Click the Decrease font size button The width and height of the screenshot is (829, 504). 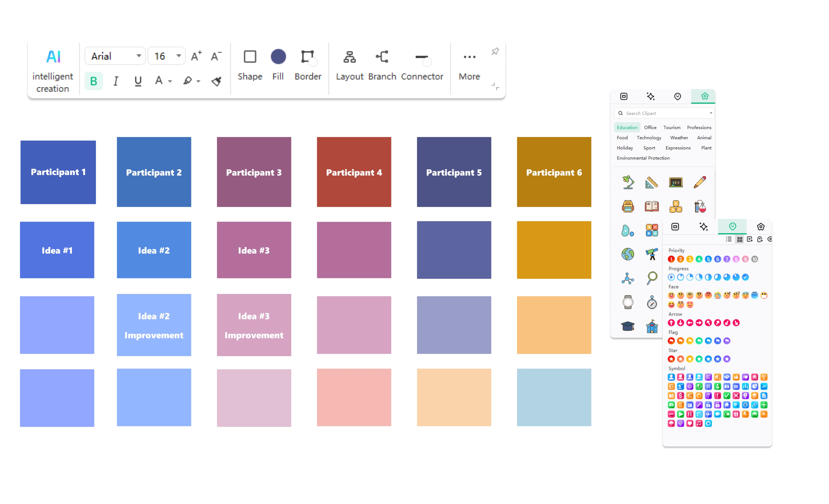(217, 56)
